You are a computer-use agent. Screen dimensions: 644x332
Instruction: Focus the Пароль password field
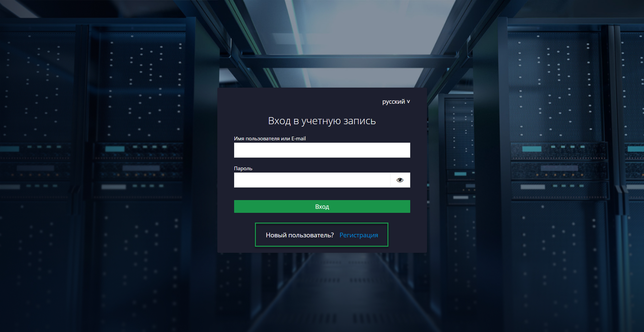[312, 180]
